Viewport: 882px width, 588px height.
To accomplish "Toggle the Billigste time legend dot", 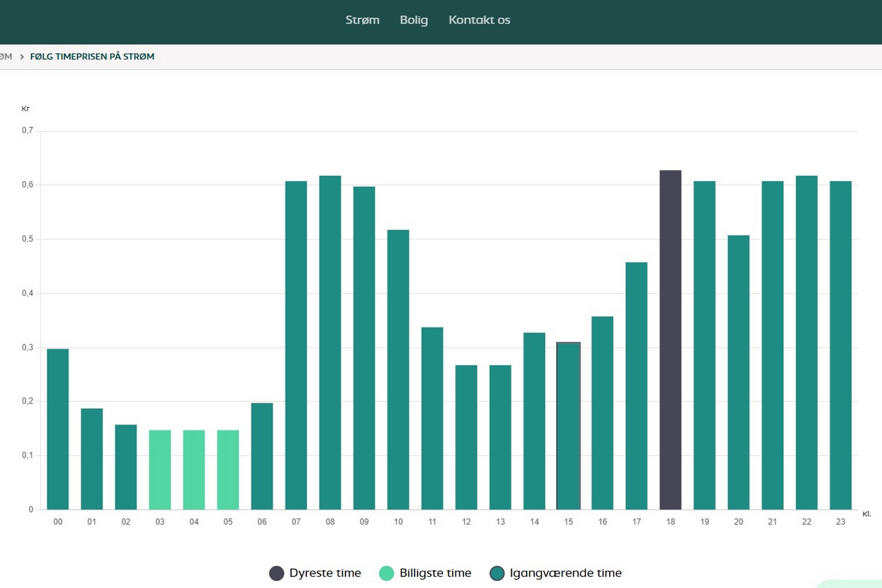I will 386,573.
